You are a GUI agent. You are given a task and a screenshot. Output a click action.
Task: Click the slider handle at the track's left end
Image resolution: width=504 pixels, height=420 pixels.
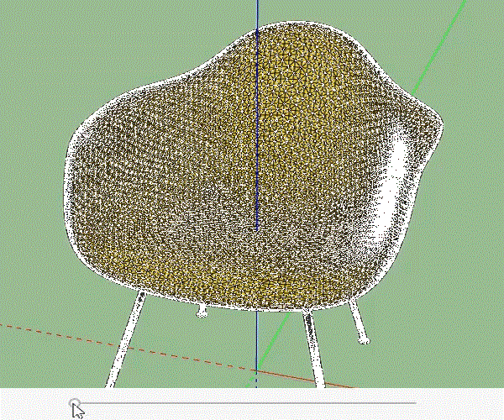pos(75,402)
